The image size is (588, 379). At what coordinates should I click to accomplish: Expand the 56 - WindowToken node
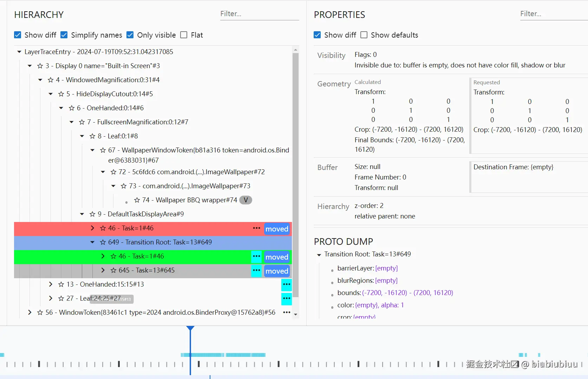pos(30,313)
